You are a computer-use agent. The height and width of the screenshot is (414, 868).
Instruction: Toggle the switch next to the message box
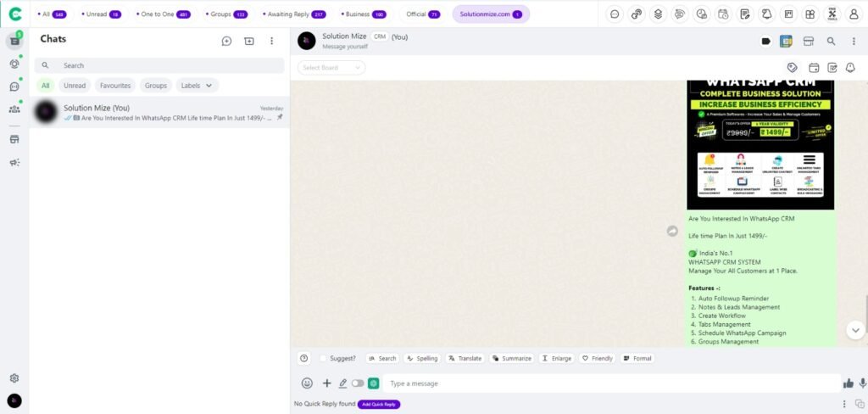[358, 383]
